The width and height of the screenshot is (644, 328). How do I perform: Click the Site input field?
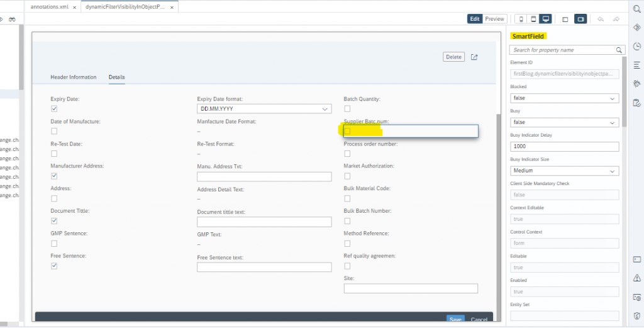pyautogui.click(x=411, y=288)
